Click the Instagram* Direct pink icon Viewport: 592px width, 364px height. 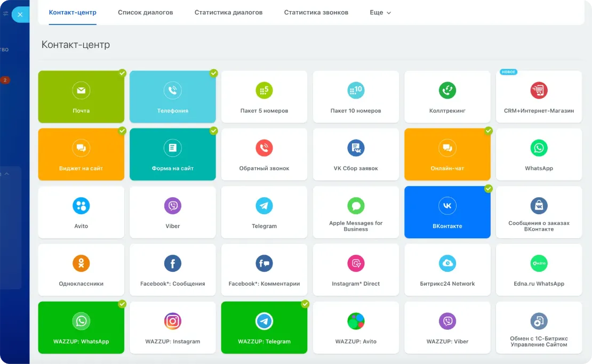[356, 263]
